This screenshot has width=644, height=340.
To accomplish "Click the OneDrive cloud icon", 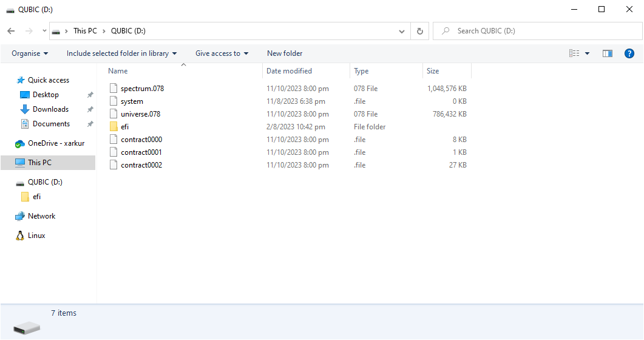I will [19, 144].
